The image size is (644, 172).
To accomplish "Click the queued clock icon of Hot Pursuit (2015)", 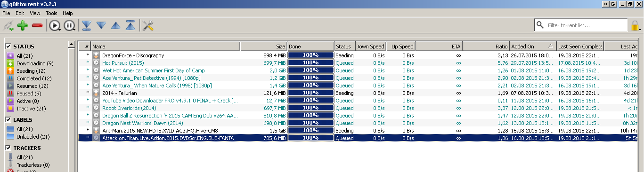I will click(96, 63).
